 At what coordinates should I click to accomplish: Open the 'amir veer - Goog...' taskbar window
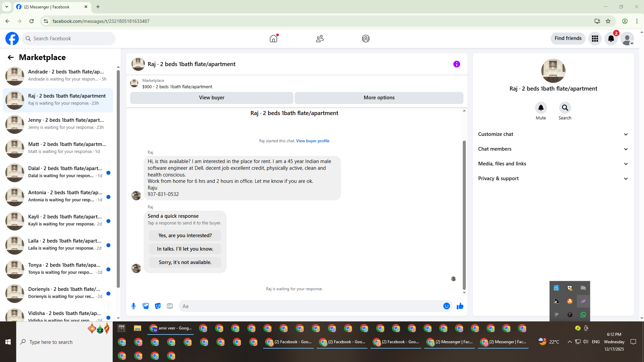tap(171, 328)
